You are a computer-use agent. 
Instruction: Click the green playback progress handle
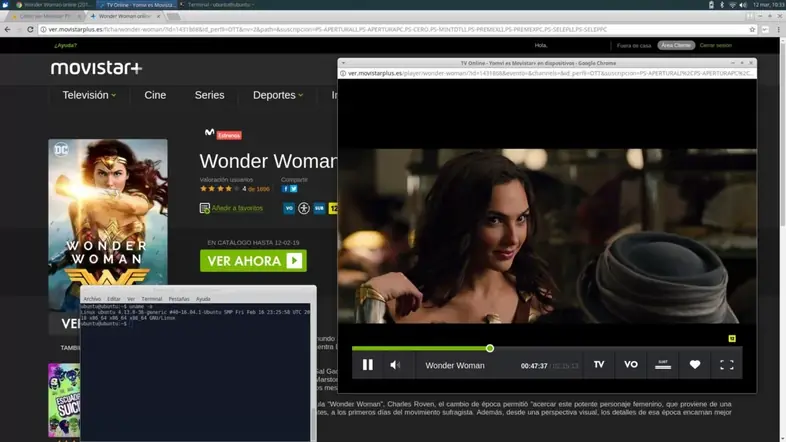tap(490, 348)
